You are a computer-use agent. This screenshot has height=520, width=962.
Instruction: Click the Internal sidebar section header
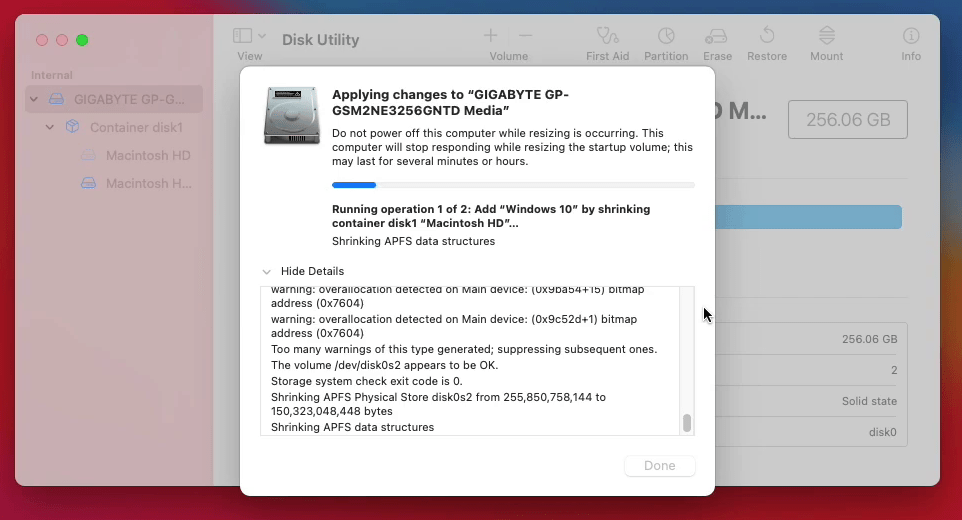52,75
